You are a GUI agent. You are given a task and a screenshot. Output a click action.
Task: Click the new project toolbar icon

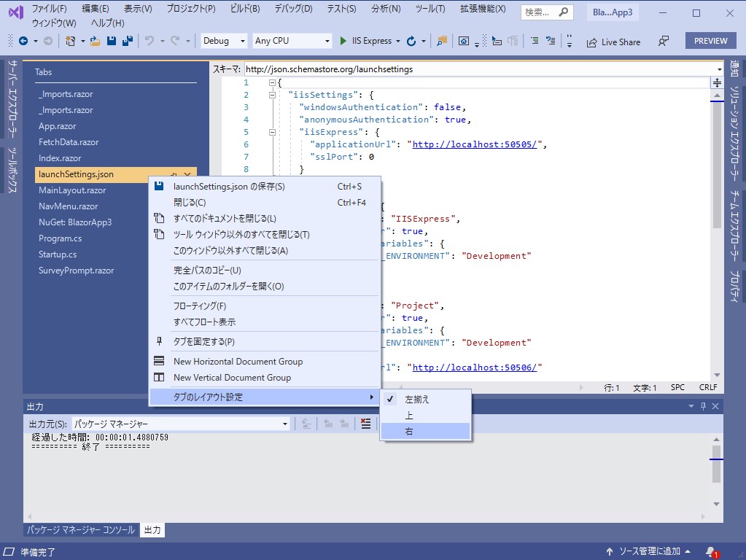tap(71, 42)
